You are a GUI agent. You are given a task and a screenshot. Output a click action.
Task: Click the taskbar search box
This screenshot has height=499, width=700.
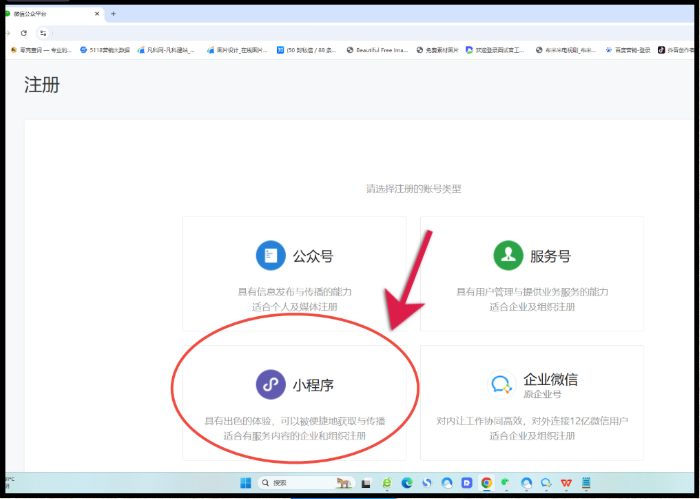point(300,482)
